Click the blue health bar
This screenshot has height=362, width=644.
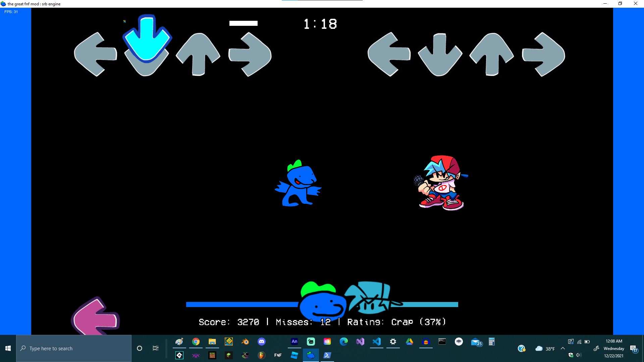coord(241,305)
